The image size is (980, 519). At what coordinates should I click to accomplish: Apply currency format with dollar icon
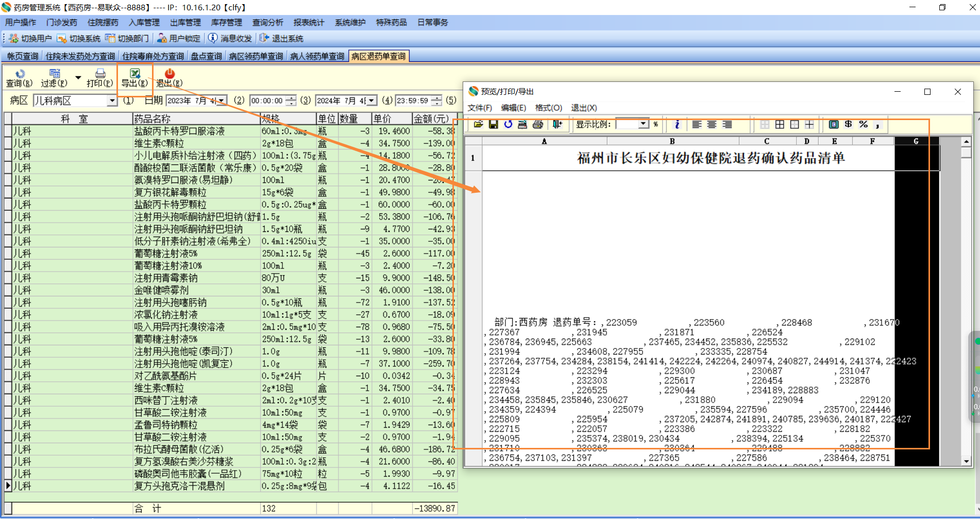(x=848, y=124)
